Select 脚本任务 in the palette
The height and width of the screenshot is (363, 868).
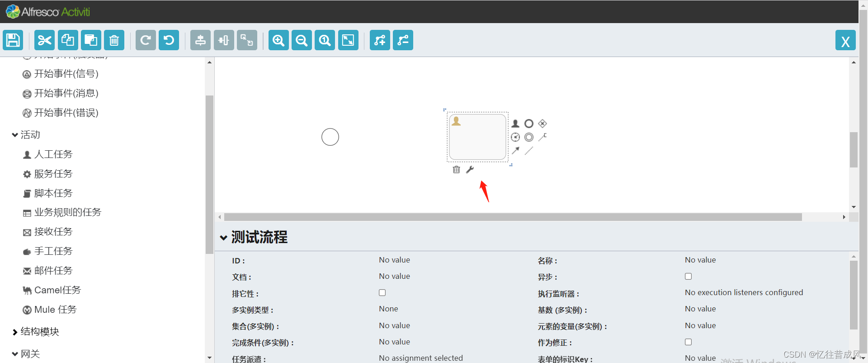click(x=47, y=193)
